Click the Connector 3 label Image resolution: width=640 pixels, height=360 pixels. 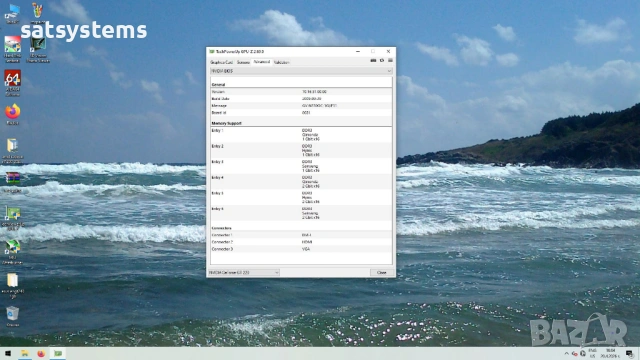tap(222, 249)
